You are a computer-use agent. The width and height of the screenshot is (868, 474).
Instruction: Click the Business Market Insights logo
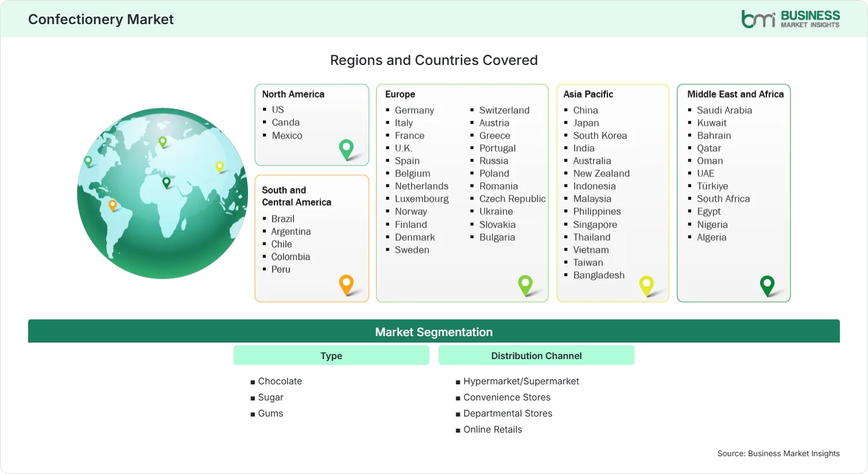(790, 19)
